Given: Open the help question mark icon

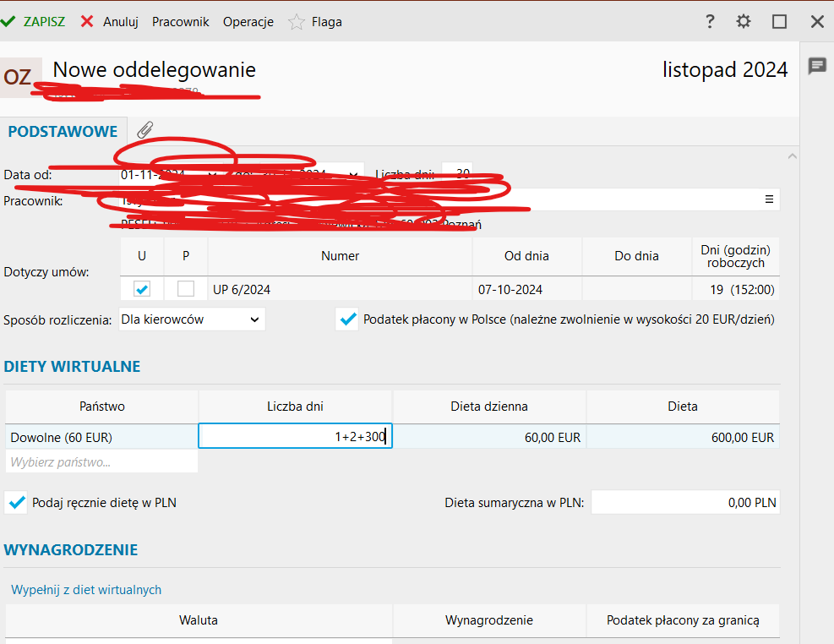Looking at the screenshot, I should (711, 21).
